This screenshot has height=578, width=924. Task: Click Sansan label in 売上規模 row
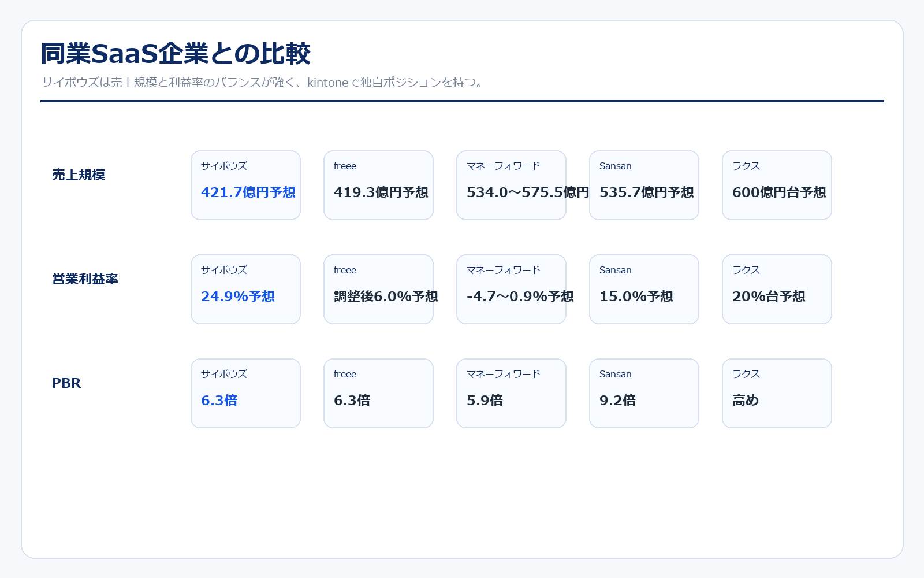click(x=616, y=166)
